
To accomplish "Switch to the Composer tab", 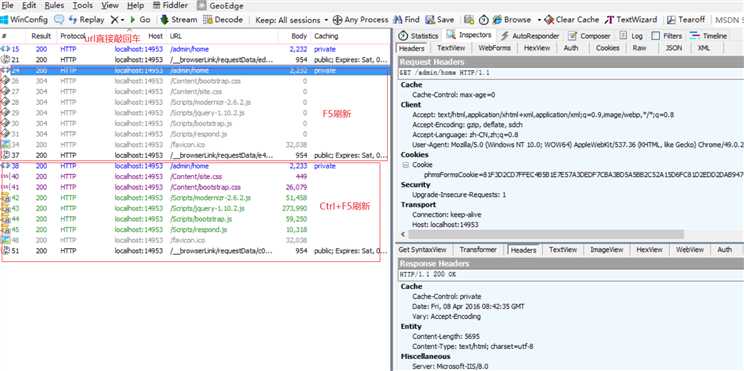I will tap(589, 36).
